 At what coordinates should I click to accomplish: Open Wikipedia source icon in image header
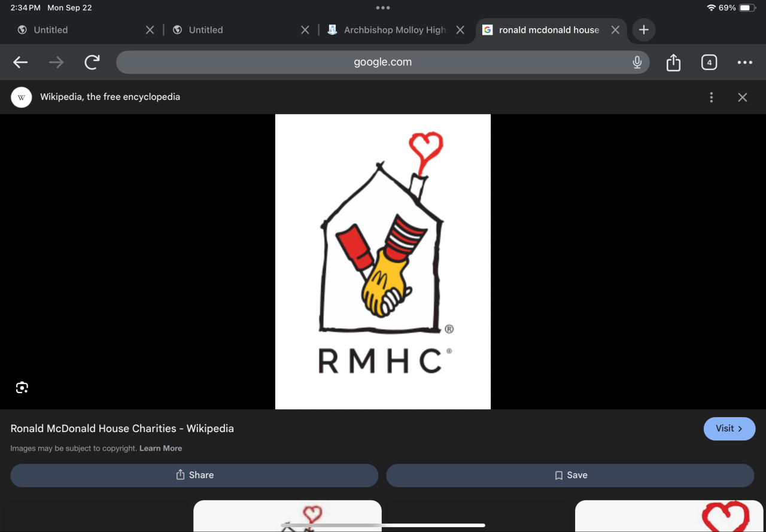pyautogui.click(x=22, y=97)
